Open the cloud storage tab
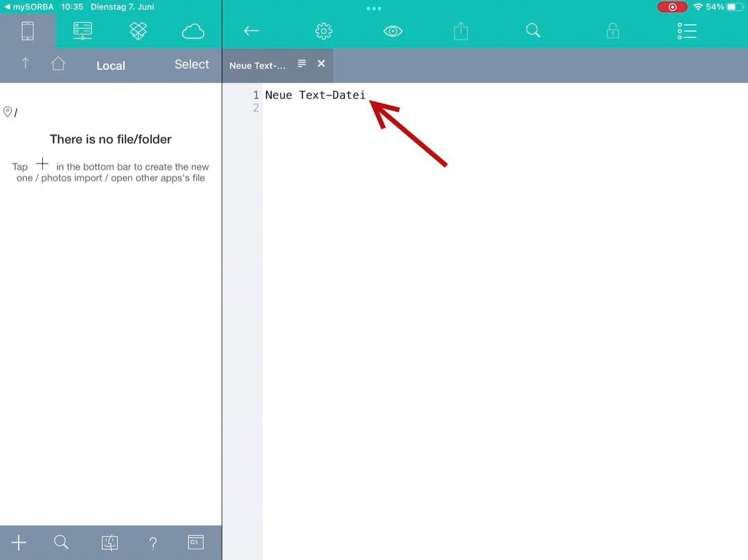 click(193, 31)
